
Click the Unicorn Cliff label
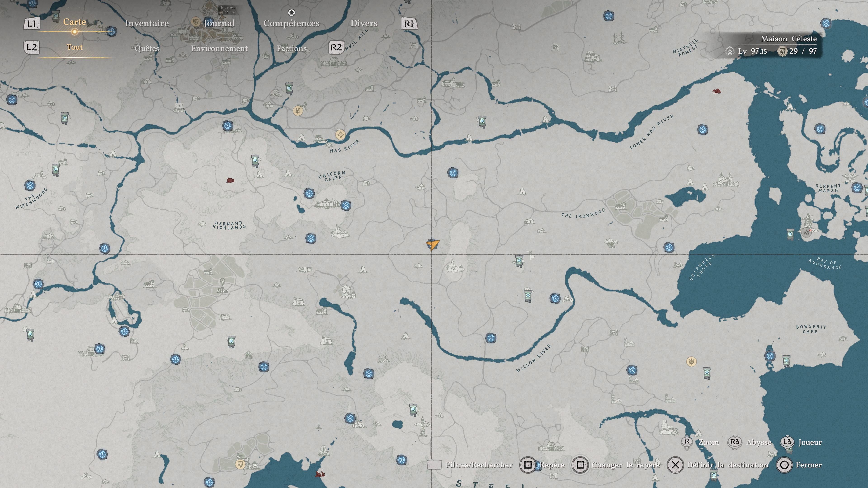(x=332, y=176)
